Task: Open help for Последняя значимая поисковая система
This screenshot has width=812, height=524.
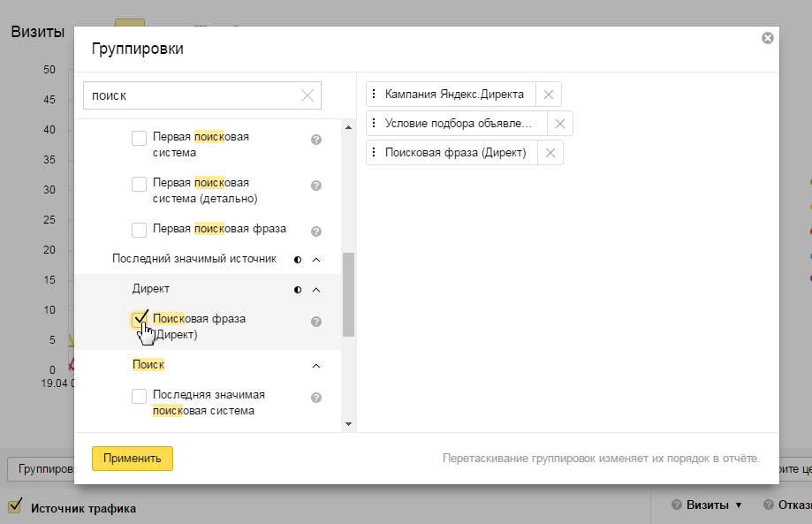Action: click(x=316, y=398)
